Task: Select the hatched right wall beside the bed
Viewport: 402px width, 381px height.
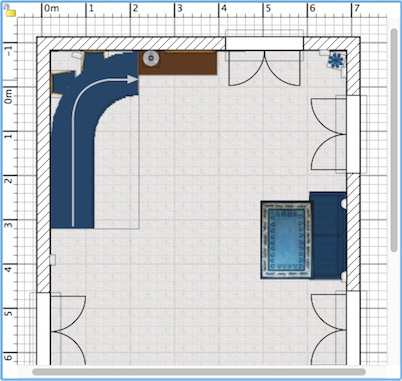Action: click(353, 232)
